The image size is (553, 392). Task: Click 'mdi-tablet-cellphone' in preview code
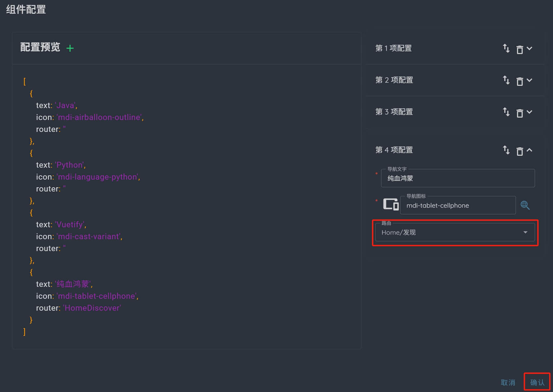pos(96,296)
